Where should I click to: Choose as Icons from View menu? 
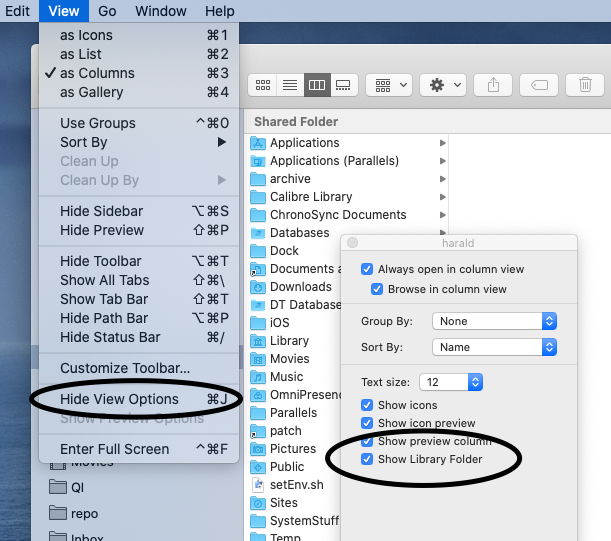139,35
